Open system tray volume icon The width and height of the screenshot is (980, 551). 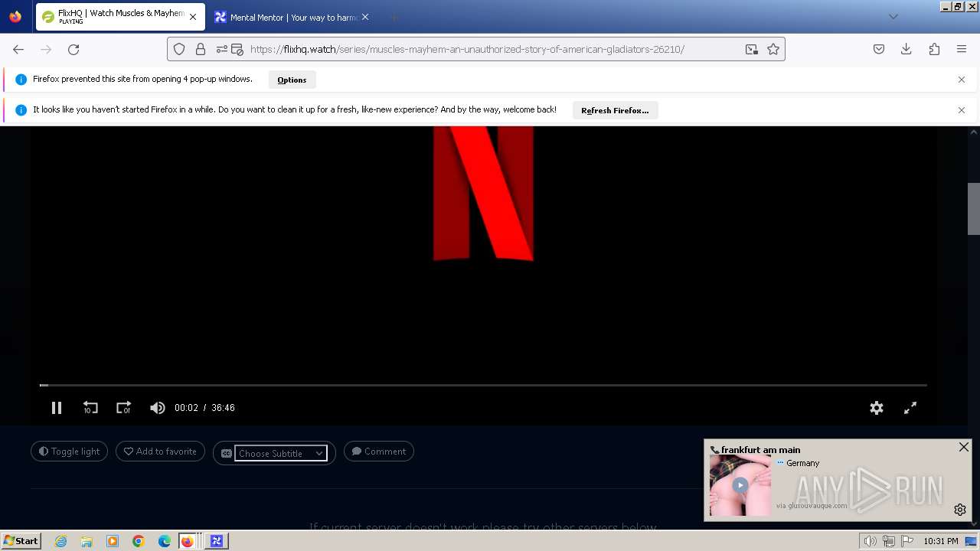point(870,541)
